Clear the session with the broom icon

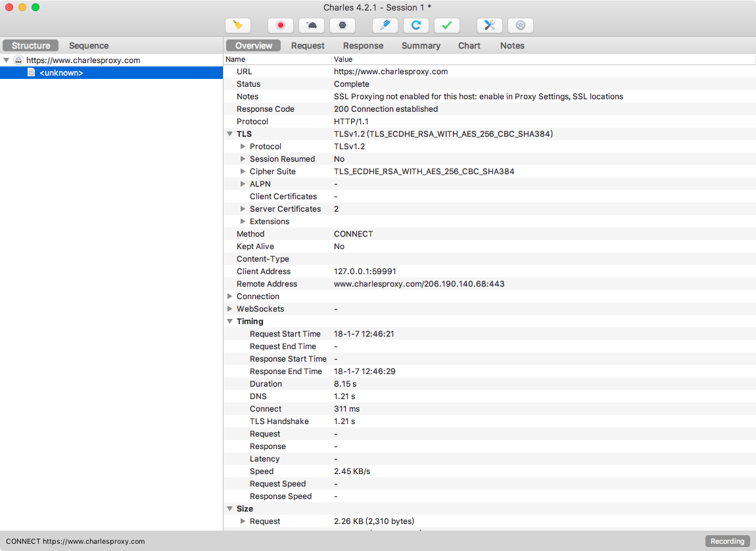click(238, 26)
